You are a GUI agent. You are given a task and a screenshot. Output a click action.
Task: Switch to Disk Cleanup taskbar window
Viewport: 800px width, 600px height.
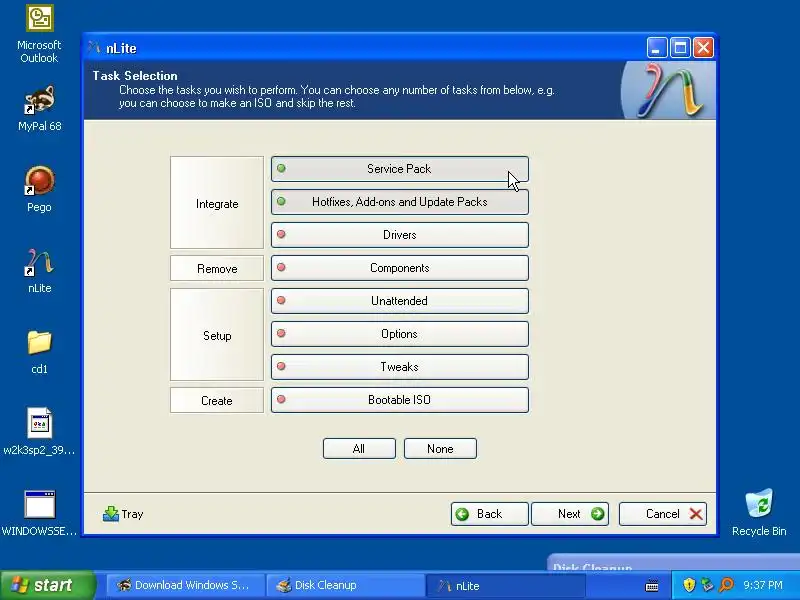(x=345, y=585)
